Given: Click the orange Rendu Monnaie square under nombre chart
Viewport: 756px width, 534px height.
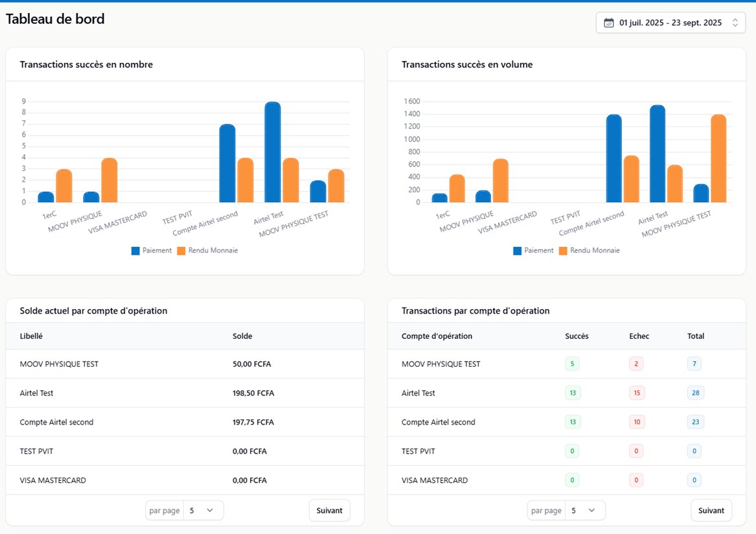Looking at the screenshot, I should tap(180, 250).
